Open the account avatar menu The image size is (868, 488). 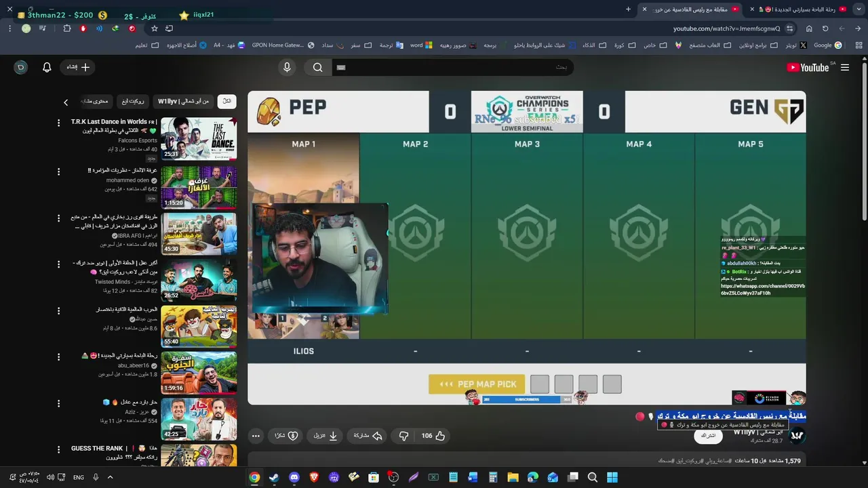click(21, 67)
